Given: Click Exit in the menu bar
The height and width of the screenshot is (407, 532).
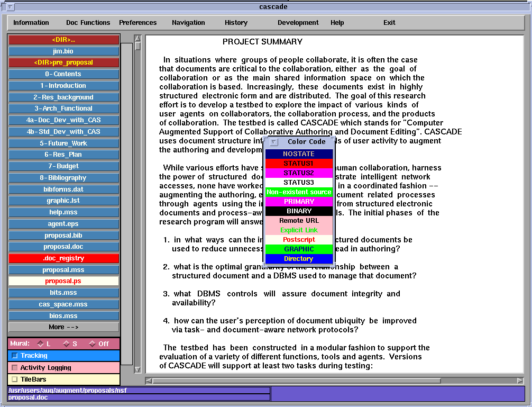Looking at the screenshot, I should (389, 23).
